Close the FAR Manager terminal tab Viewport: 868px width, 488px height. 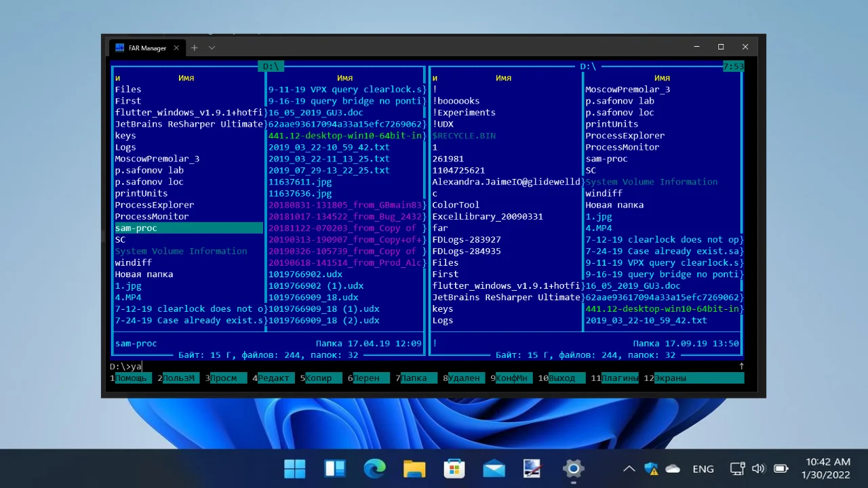(x=176, y=48)
